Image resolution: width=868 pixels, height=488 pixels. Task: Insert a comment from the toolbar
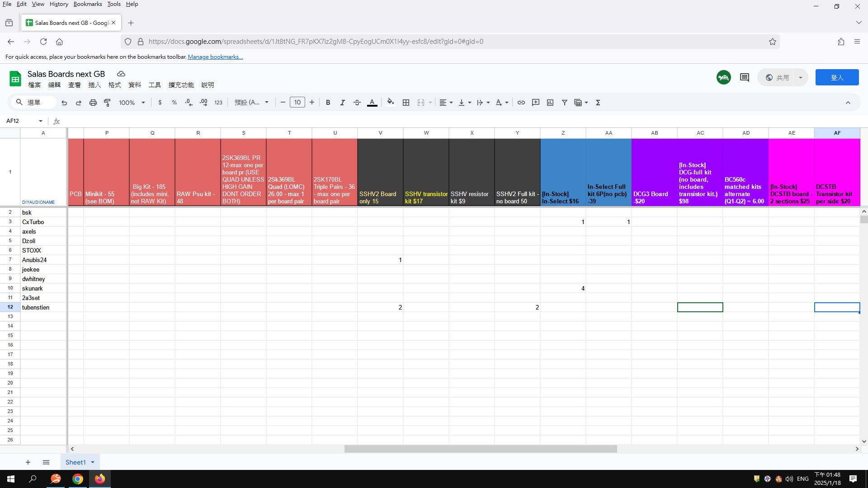[536, 103]
